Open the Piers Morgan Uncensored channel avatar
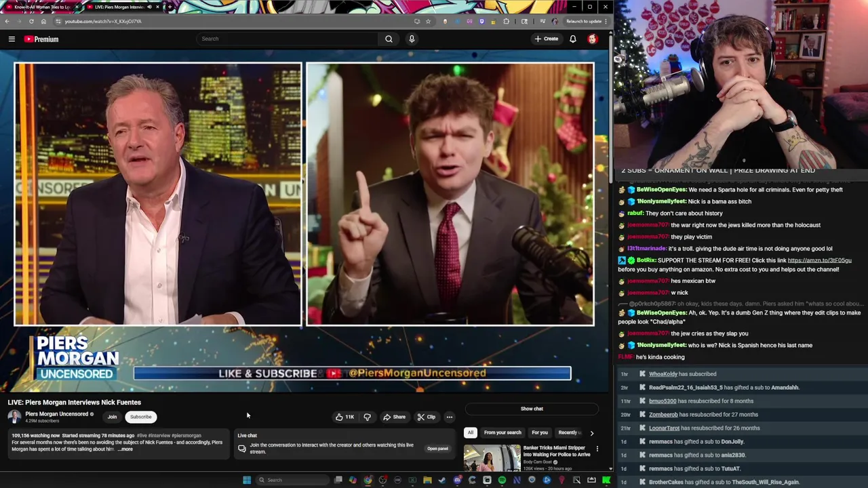This screenshot has height=488, width=868. 14,416
